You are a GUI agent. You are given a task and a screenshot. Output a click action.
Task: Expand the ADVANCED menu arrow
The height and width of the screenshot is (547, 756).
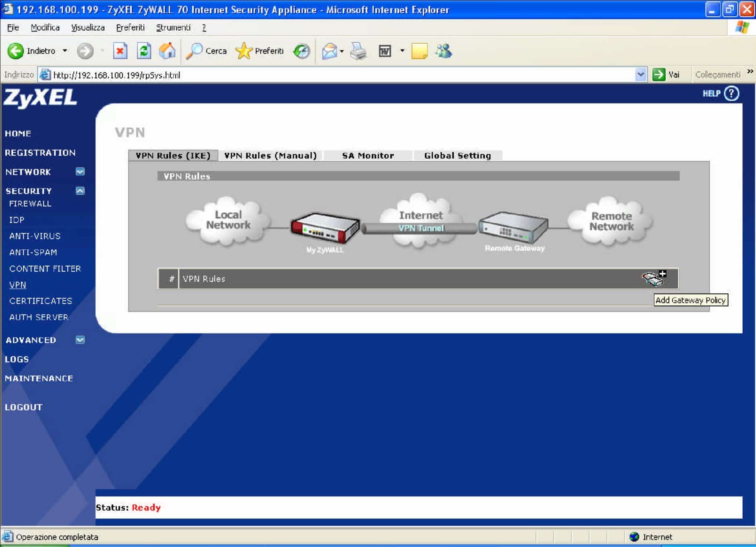80,340
